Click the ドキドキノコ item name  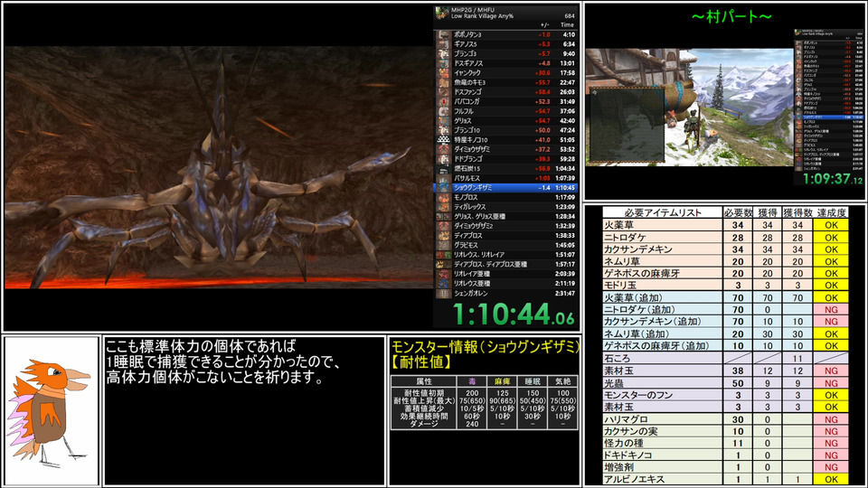tap(627, 455)
